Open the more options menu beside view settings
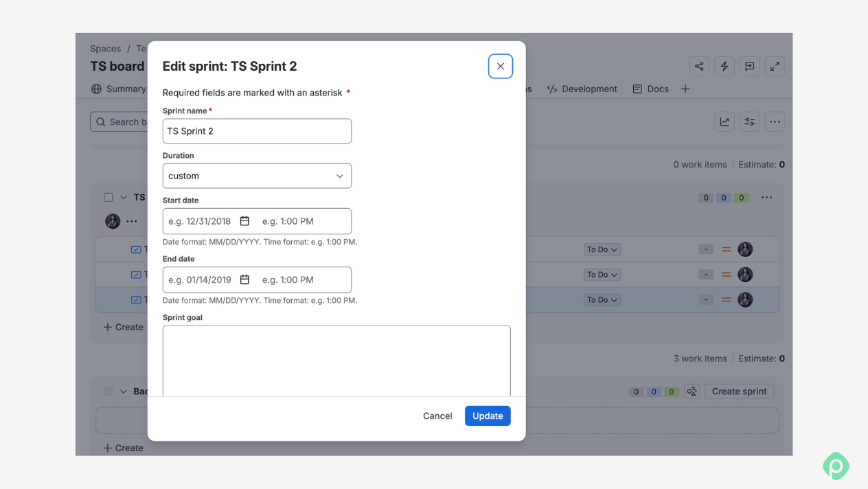 tap(775, 122)
